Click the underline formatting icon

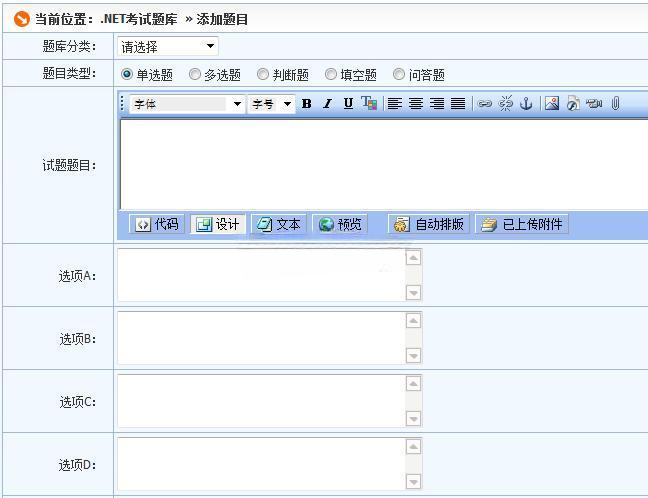click(348, 103)
